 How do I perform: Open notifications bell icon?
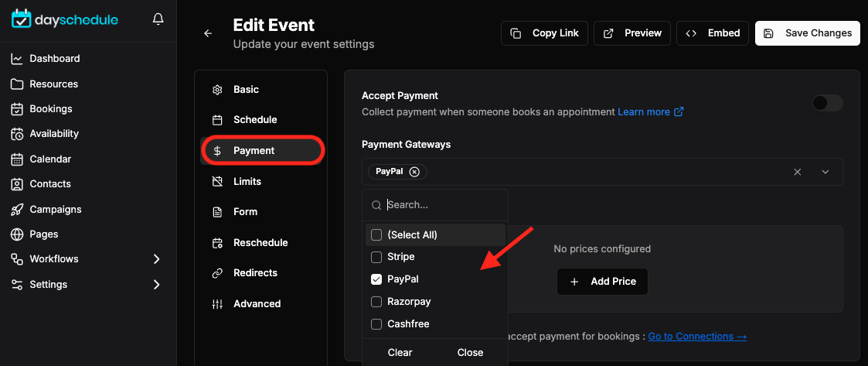coord(158,20)
